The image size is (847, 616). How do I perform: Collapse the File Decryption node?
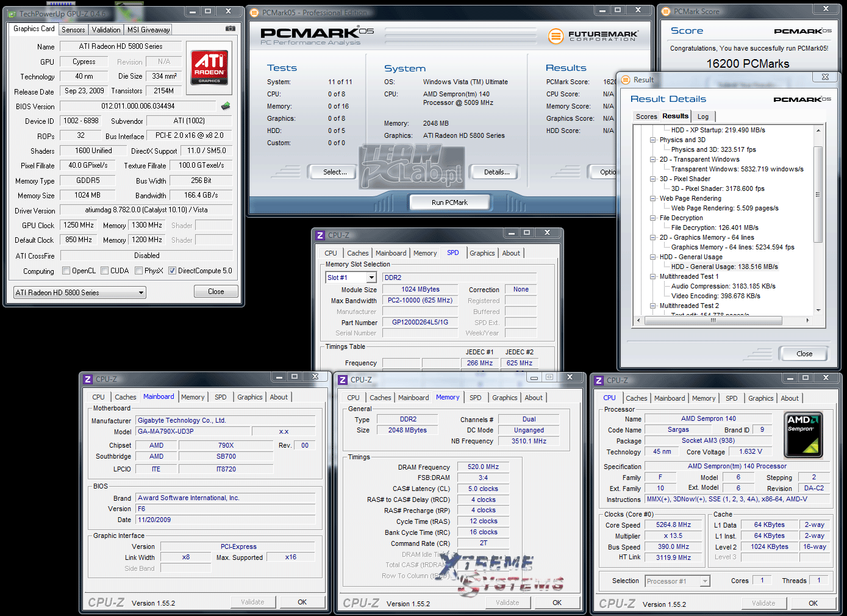[x=653, y=218]
